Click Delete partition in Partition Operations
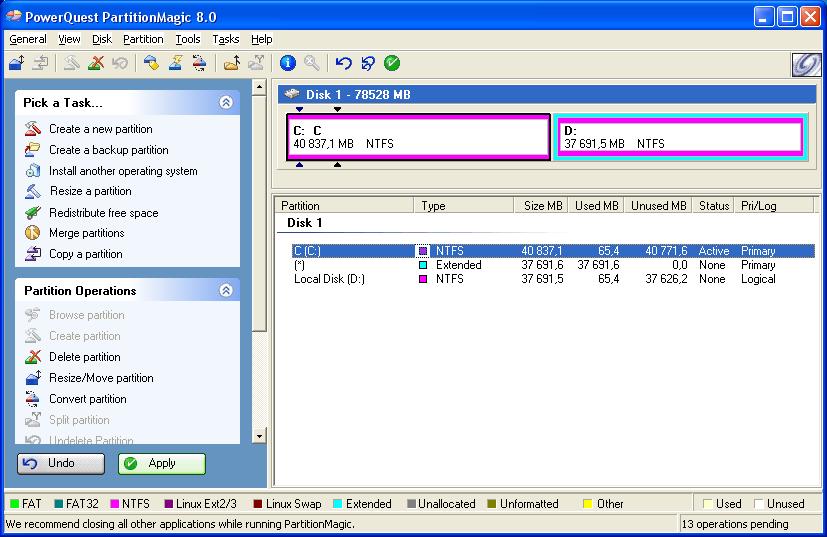The width and height of the screenshot is (827, 537). tap(84, 357)
